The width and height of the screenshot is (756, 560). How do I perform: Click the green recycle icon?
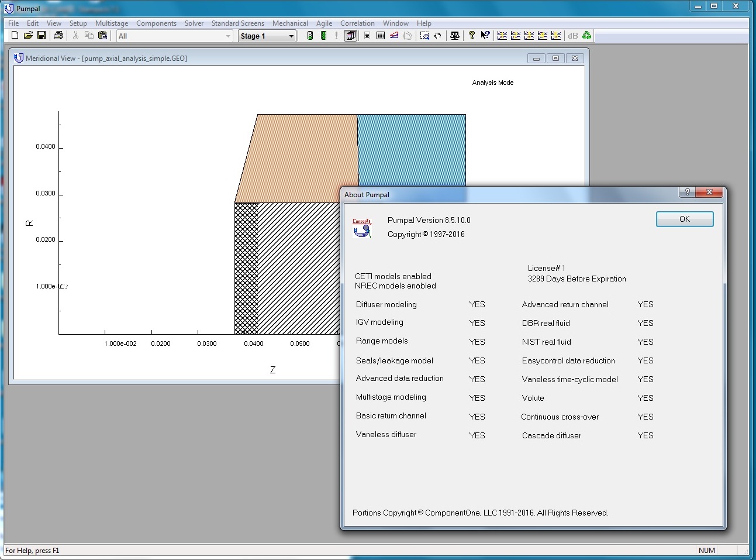[586, 36]
